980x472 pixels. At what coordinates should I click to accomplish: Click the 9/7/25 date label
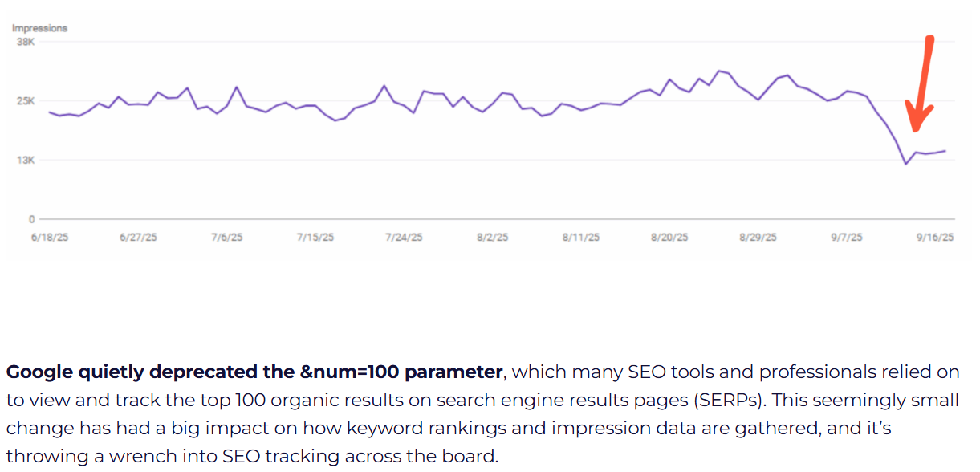tap(847, 238)
